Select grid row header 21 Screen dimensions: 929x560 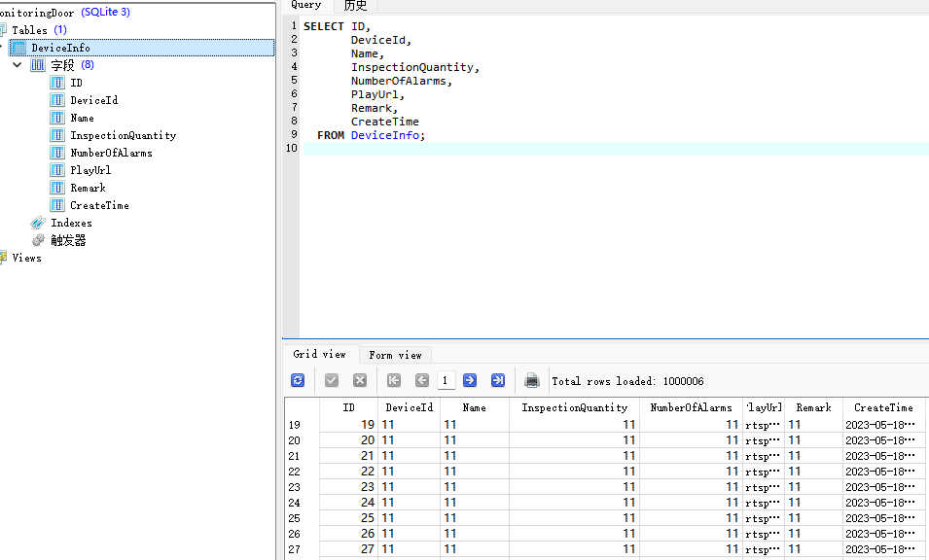point(303,456)
